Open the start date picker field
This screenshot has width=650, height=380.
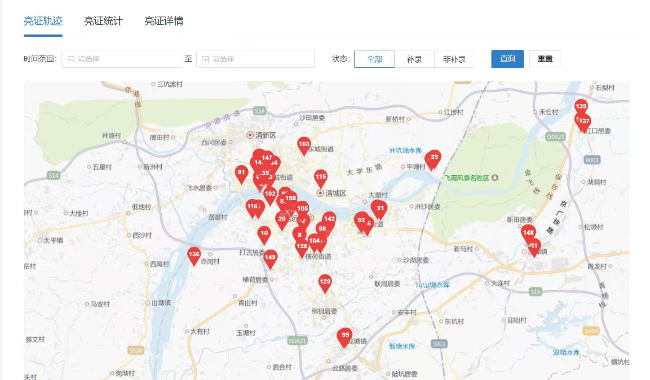coord(121,59)
